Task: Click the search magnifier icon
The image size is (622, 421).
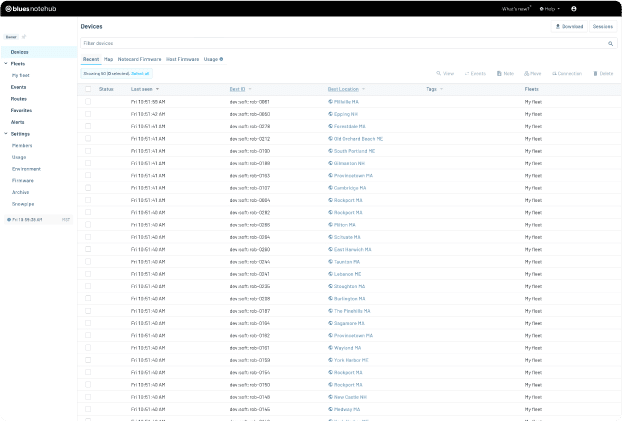Action: pos(611,44)
